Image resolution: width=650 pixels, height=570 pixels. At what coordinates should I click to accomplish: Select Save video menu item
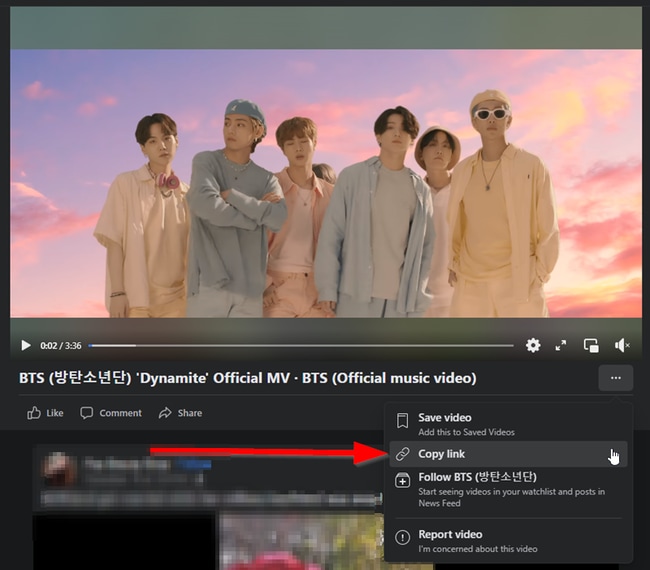tap(508, 424)
